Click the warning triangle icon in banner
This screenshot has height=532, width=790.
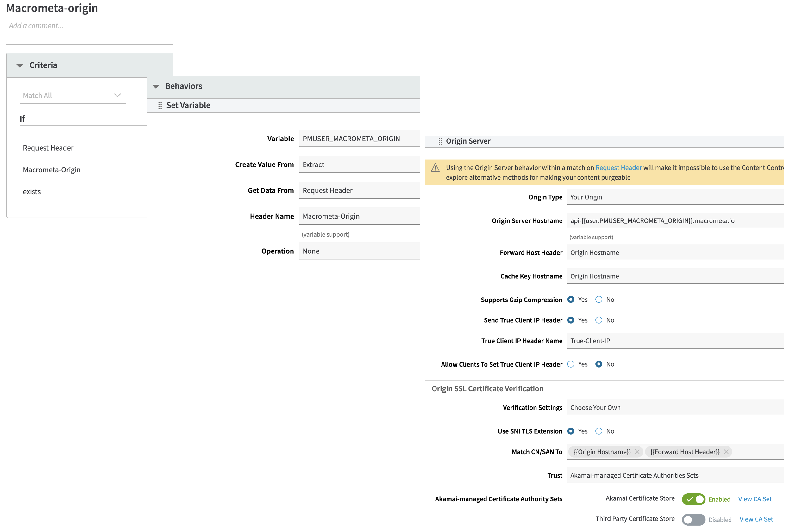435,168
